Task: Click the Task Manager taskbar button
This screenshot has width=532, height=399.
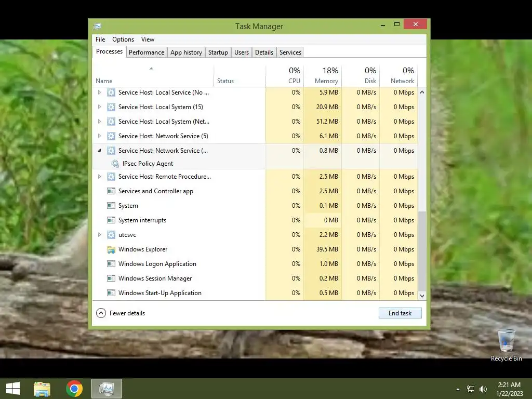Action: [x=106, y=389]
